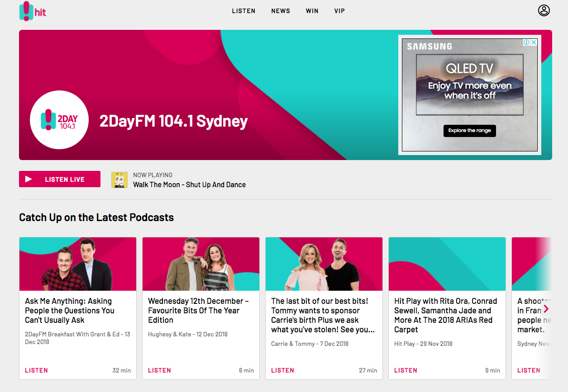Open the user account profile icon
The width and height of the screenshot is (568, 392).
pyautogui.click(x=544, y=10)
